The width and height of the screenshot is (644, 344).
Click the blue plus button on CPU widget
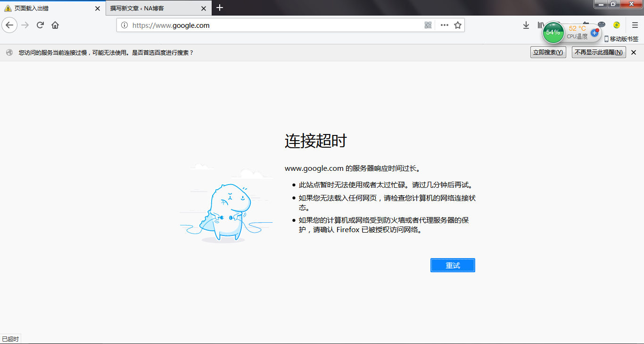(x=594, y=33)
